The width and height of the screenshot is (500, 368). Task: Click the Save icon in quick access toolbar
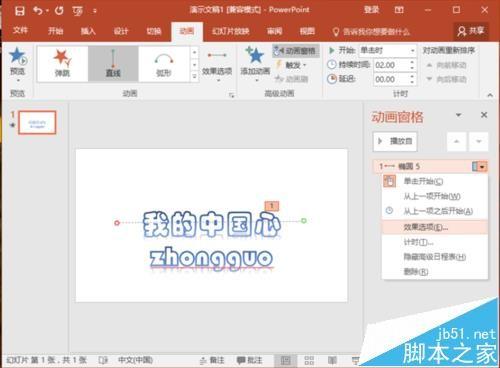20,11
